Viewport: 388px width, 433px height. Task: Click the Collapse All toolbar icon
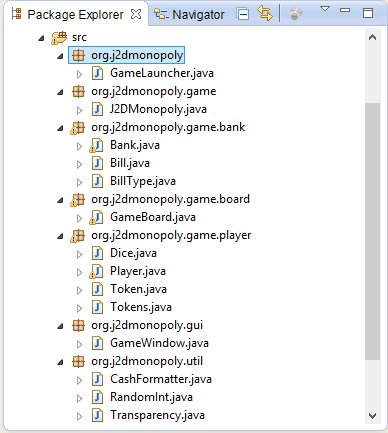[x=243, y=14]
